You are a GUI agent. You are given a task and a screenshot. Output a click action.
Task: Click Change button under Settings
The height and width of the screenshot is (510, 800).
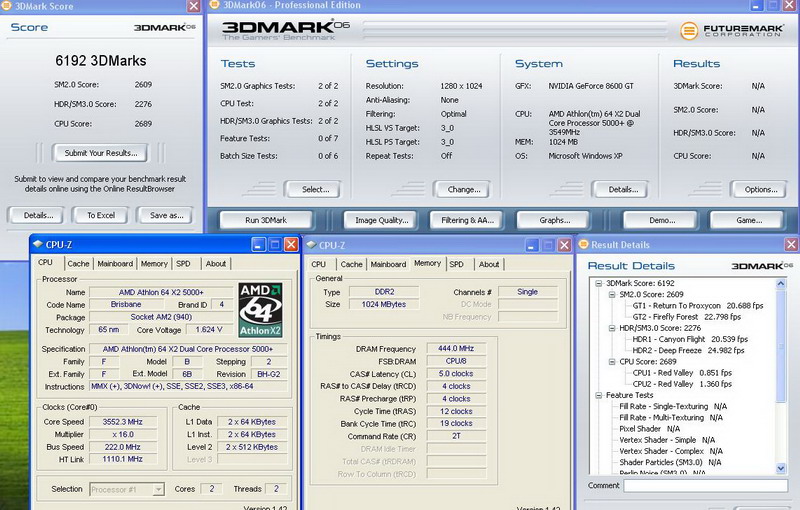click(x=464, y=190)
